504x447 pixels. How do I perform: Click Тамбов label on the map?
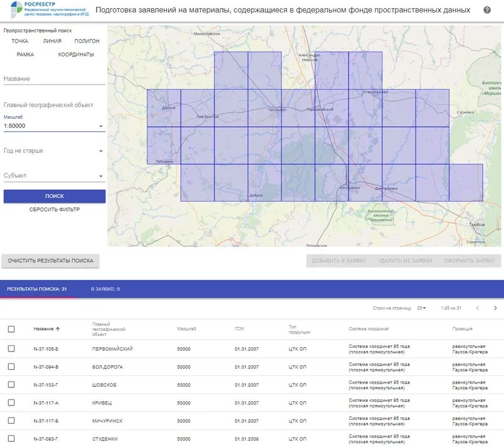point(476,225)
